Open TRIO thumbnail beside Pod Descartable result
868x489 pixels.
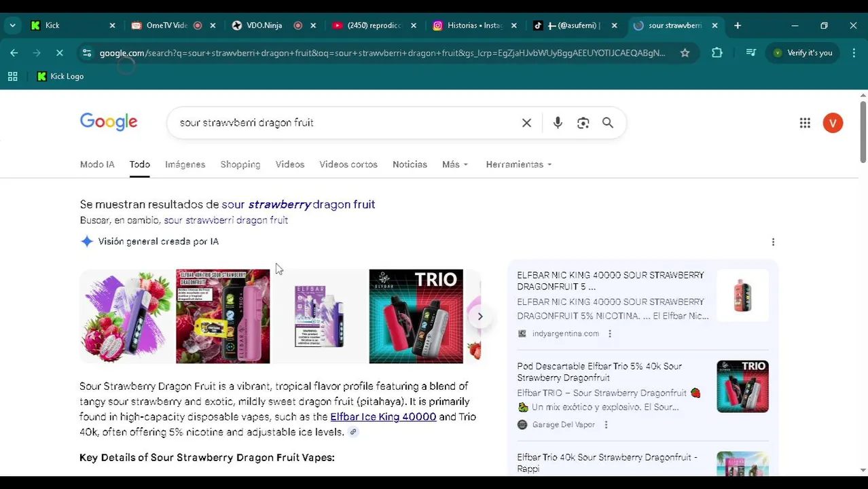coord(742,386)
